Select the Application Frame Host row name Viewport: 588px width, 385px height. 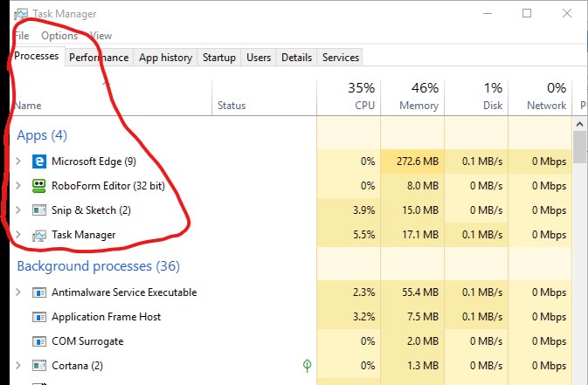[106, 317]
